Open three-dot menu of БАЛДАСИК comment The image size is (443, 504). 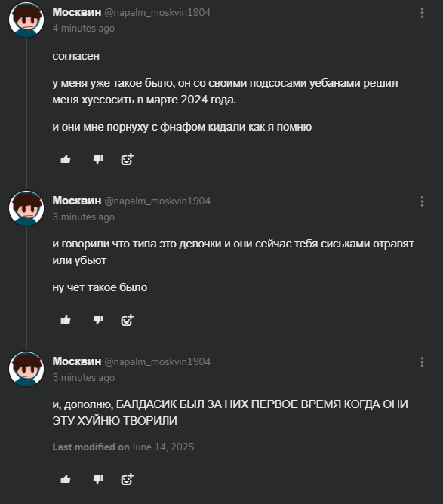click(x=422, y=362)
